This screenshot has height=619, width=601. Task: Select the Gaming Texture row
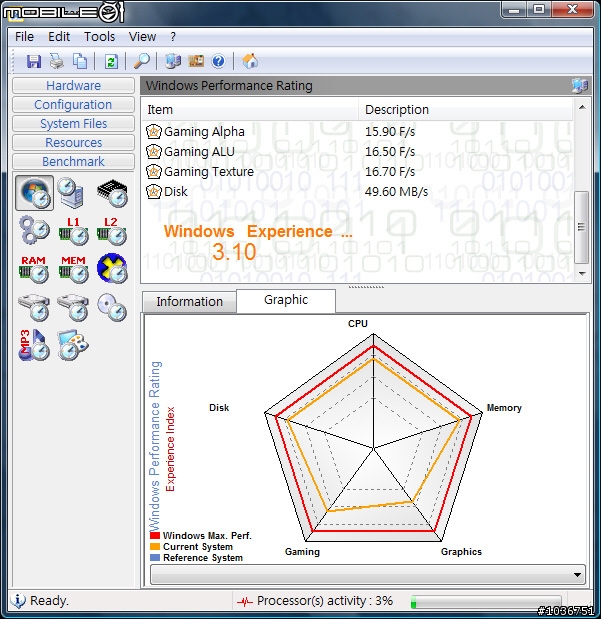(x=357, y=172)
